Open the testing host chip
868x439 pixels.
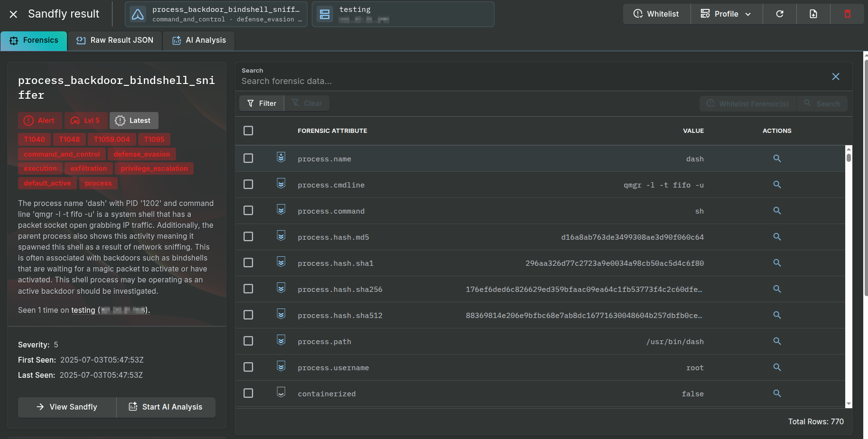click(x=403, y=14)
